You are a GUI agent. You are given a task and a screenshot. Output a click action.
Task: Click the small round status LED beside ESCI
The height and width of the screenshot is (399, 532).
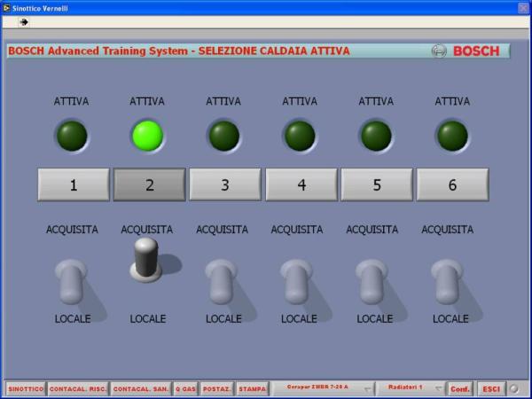coord(514,388)
